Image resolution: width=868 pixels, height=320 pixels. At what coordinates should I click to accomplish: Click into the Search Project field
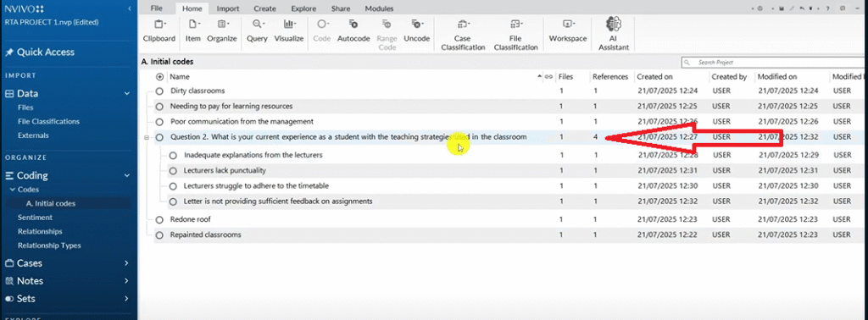click(773, 63)
